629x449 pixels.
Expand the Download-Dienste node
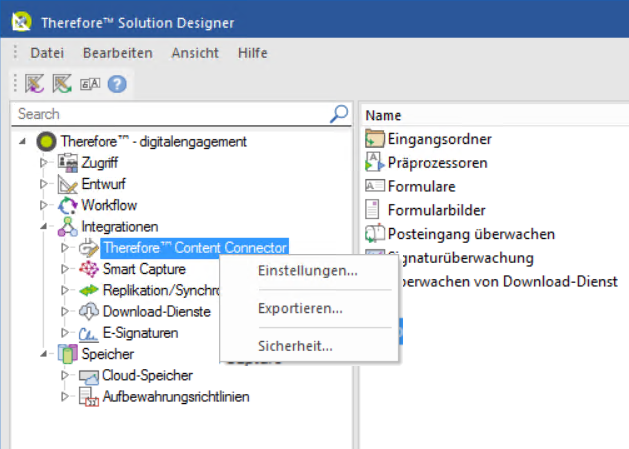64,311
